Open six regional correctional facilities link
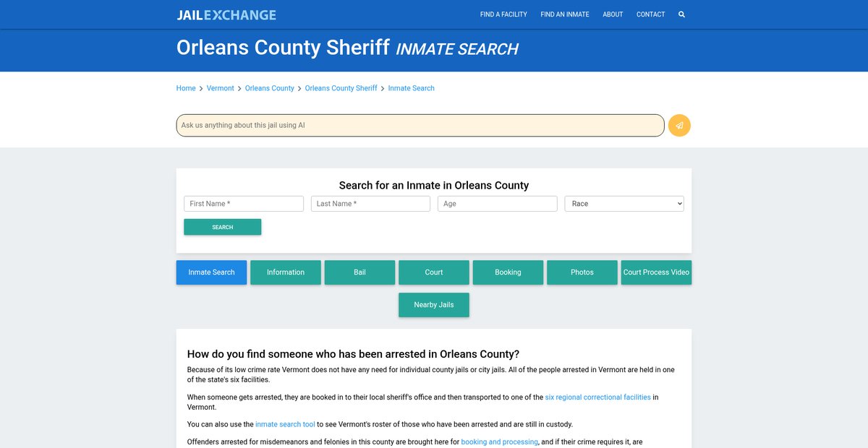 coord(597,397)
